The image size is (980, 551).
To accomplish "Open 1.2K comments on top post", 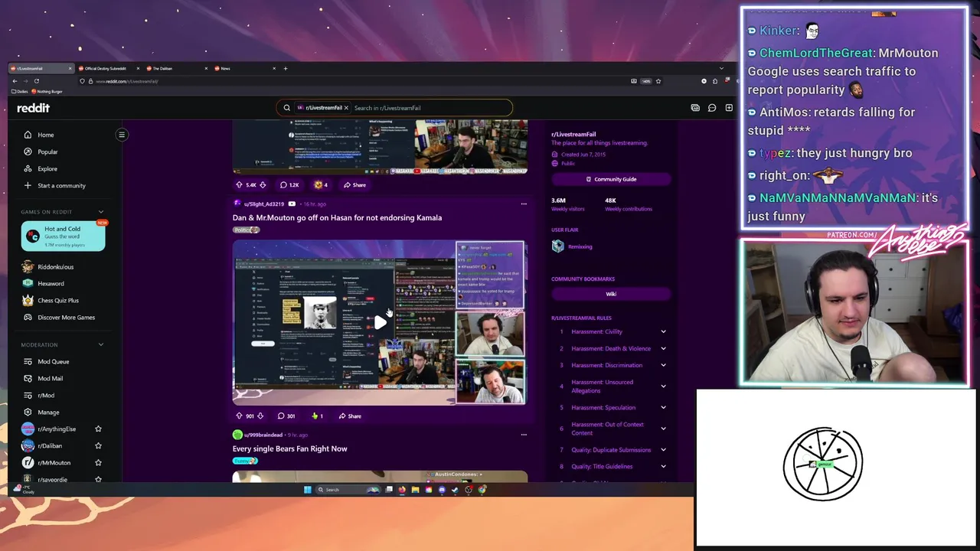I will (289, 184).
